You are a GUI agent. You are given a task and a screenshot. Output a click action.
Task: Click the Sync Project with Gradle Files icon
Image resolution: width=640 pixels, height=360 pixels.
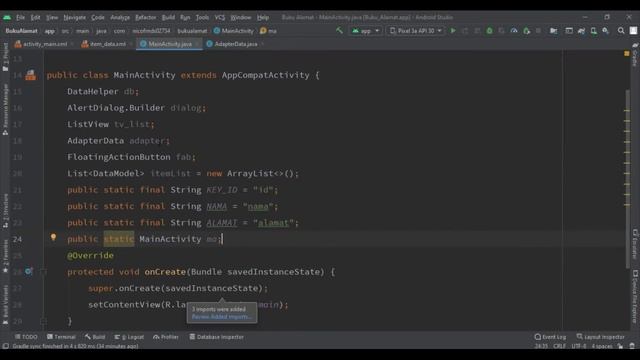pos(581,31)
